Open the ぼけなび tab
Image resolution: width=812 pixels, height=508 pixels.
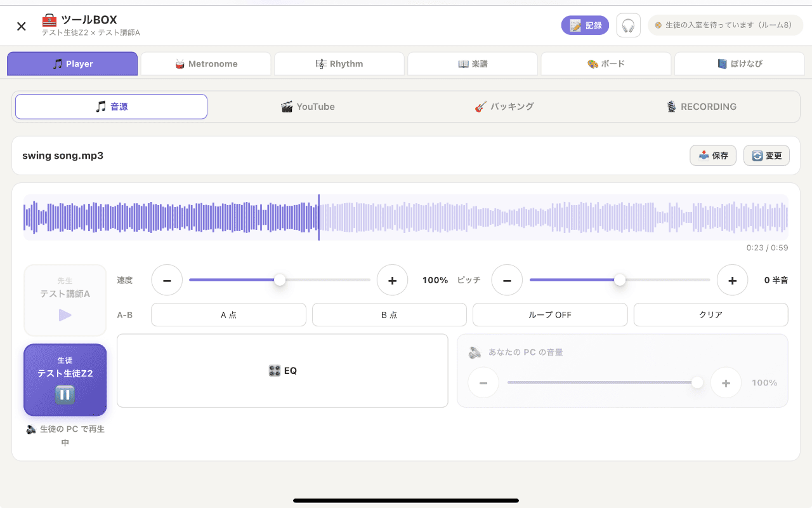click(740, 63)
